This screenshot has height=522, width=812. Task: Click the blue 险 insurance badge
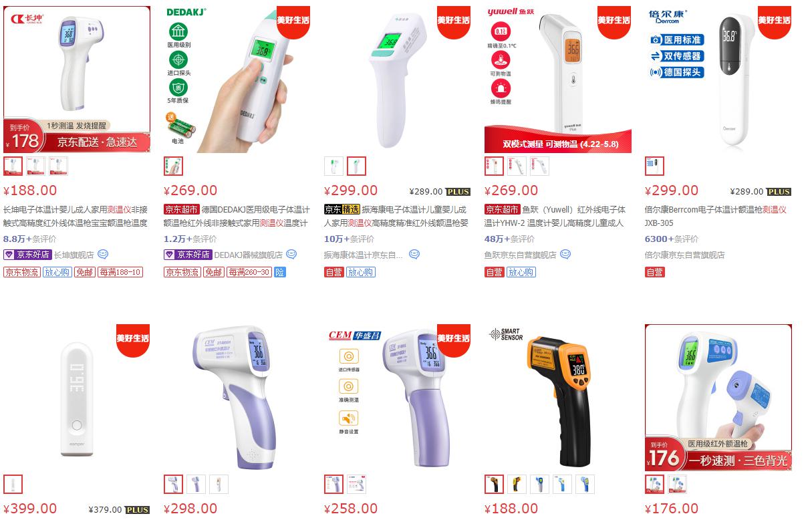pyautogui.click(x=280, y=272)
